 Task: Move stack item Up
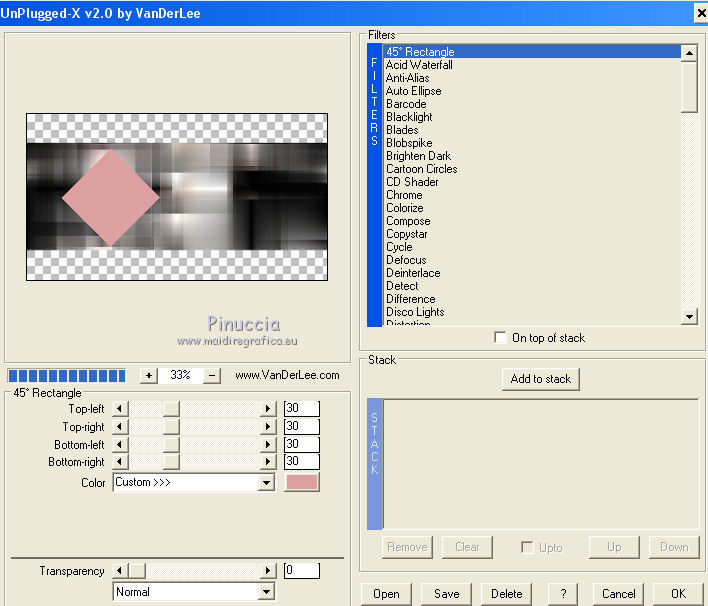(614, 547)
